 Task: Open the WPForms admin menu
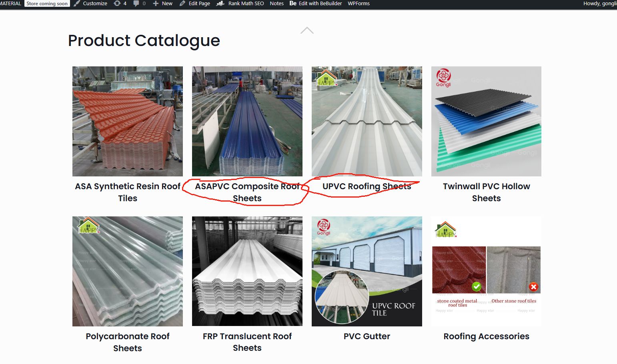pyautogui.click(x=359, y=4)
